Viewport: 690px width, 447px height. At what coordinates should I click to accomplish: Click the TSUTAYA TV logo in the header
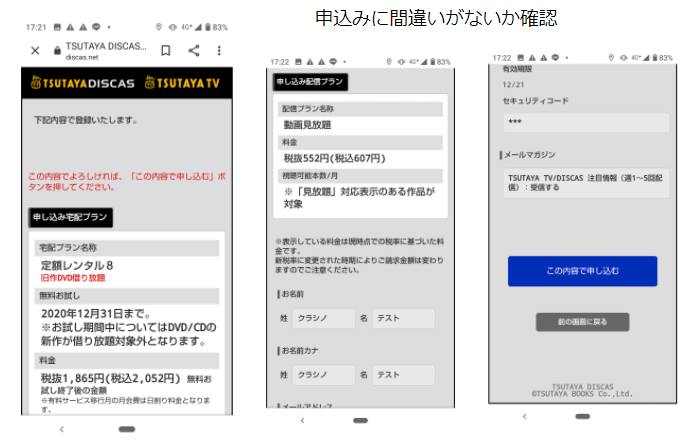point(182,80)
